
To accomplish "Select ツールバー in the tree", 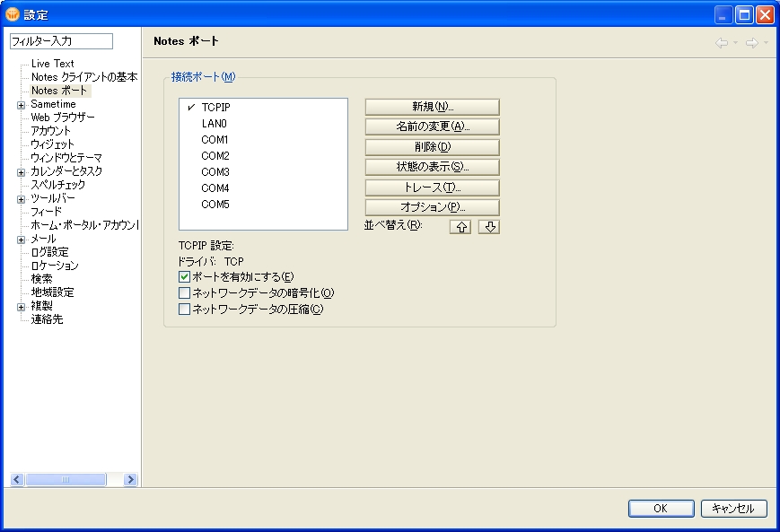I will click(53, 198).
